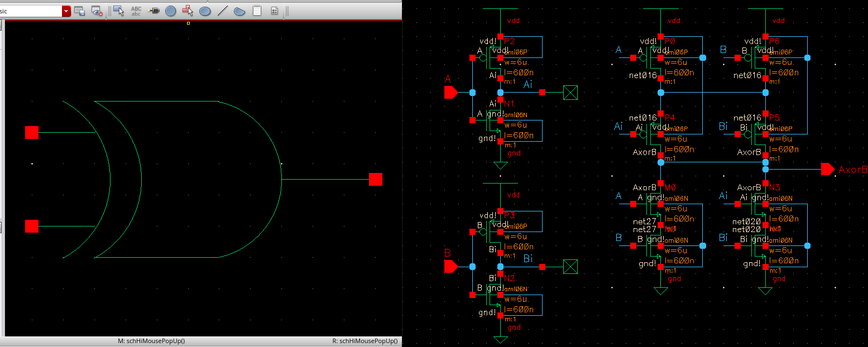Select the rectangle selection arrow tool
This screenshot has height=347, width=868.
coord(118,11)
